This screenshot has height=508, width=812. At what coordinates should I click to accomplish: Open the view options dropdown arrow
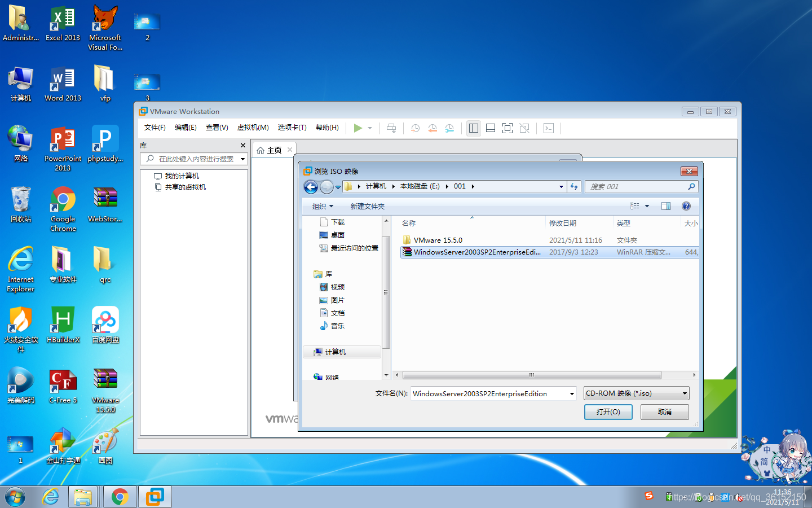[647, 206]
